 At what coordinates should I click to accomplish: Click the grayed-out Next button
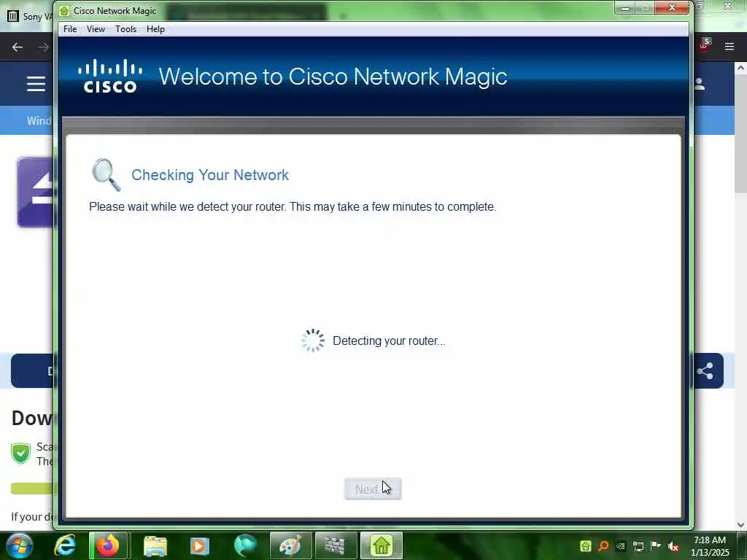pos(373,489)
